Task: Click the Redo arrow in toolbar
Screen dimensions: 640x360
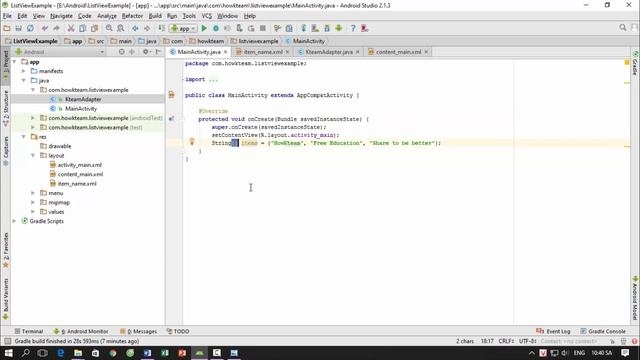Action: point(56,28)
